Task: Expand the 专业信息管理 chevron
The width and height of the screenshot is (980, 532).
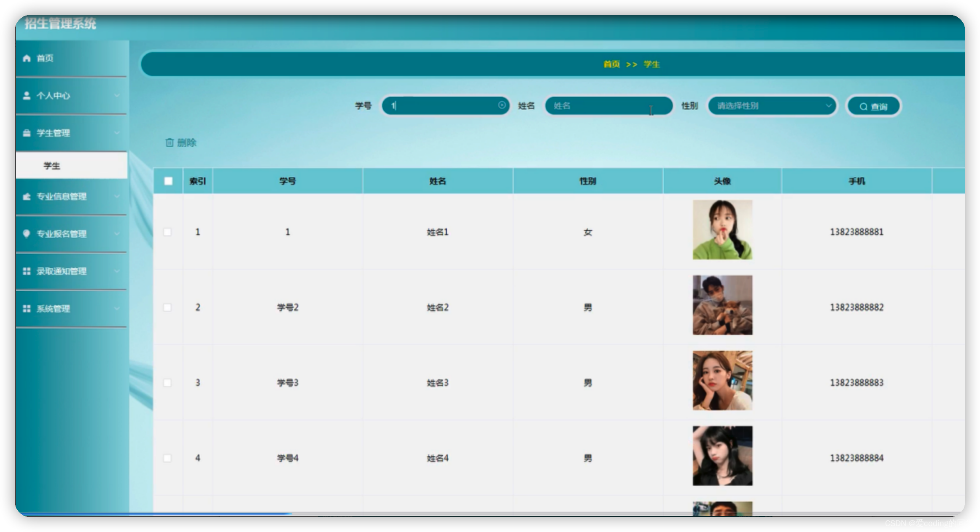Action: (x=117, y=196)
